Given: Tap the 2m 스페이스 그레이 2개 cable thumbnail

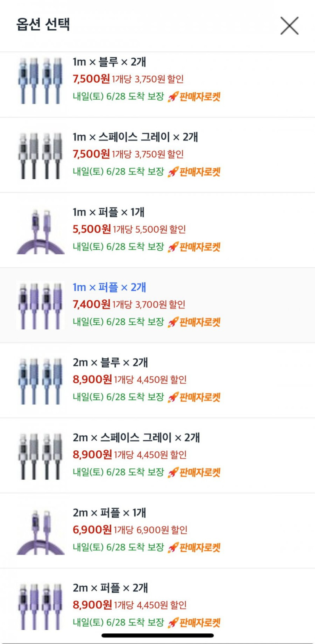Looking at the screenshot, I should coord(40,456).
